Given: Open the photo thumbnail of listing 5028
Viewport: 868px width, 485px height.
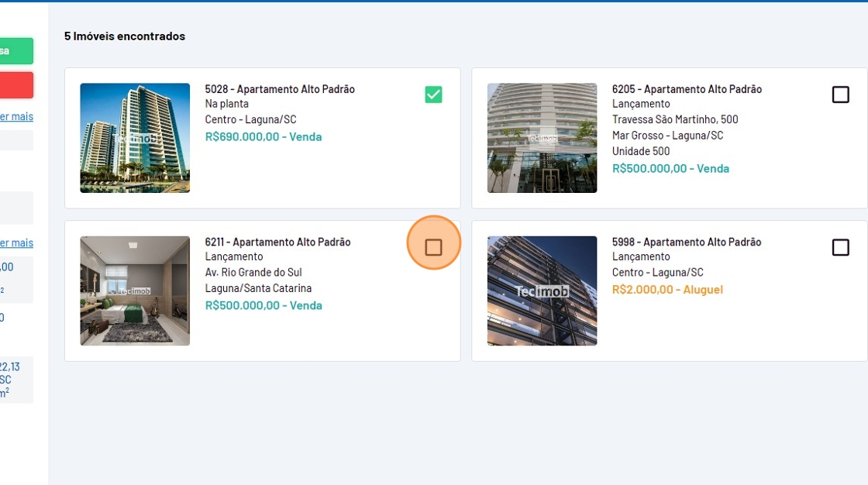Looking at the screenshot, I should tap(135, 138).
